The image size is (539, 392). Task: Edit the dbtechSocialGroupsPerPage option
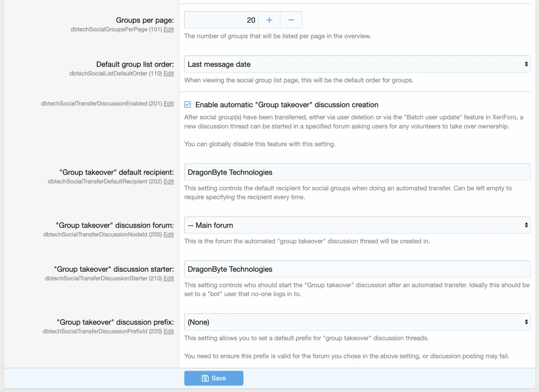pyautogui.click(x=168, y=29)
